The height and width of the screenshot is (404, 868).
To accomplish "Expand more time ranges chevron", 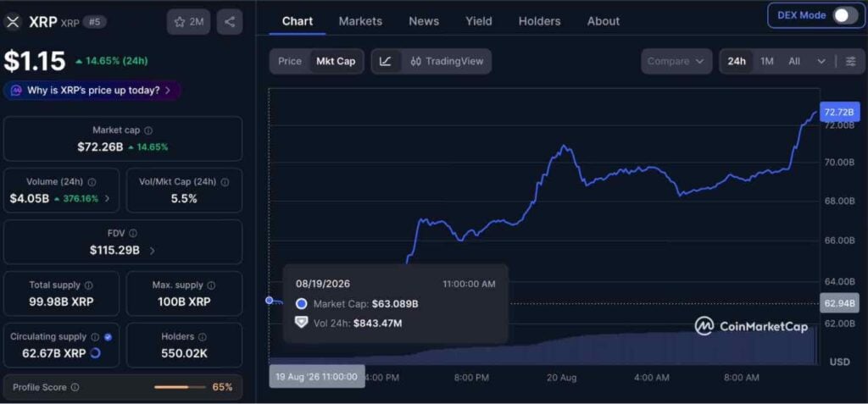I will coord(821,62).
